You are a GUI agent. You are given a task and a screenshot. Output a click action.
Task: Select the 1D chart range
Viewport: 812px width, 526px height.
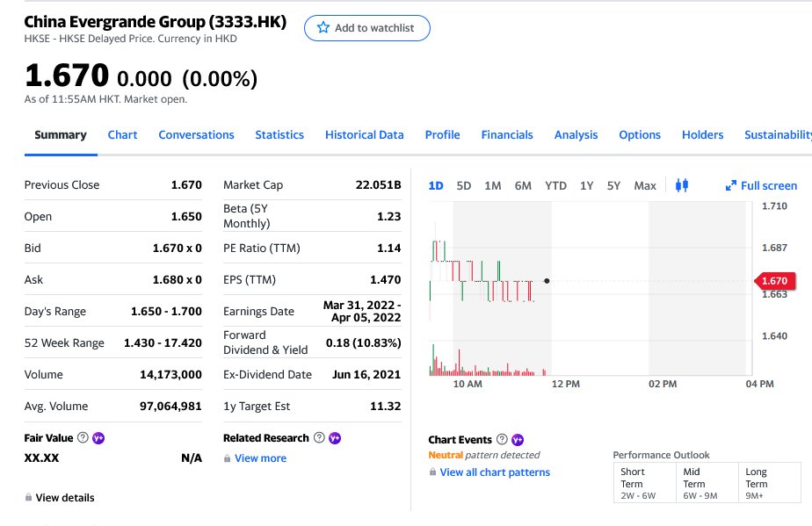coord(436,186)
